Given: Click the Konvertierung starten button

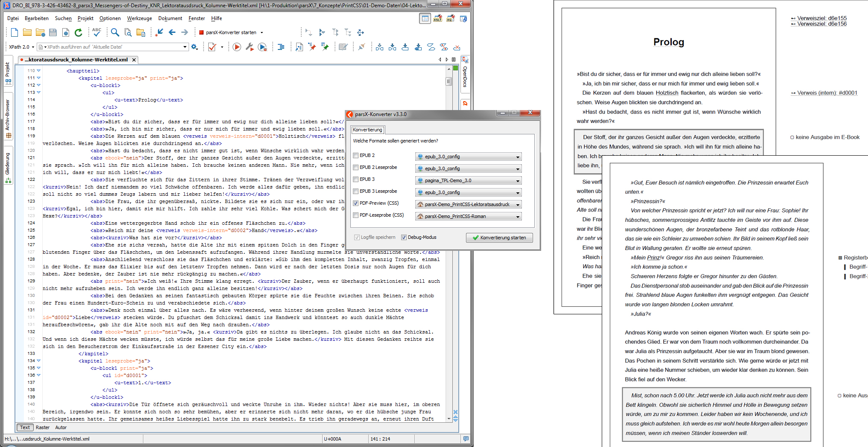Looking at the screenshot, I should [x=499, y=238].
